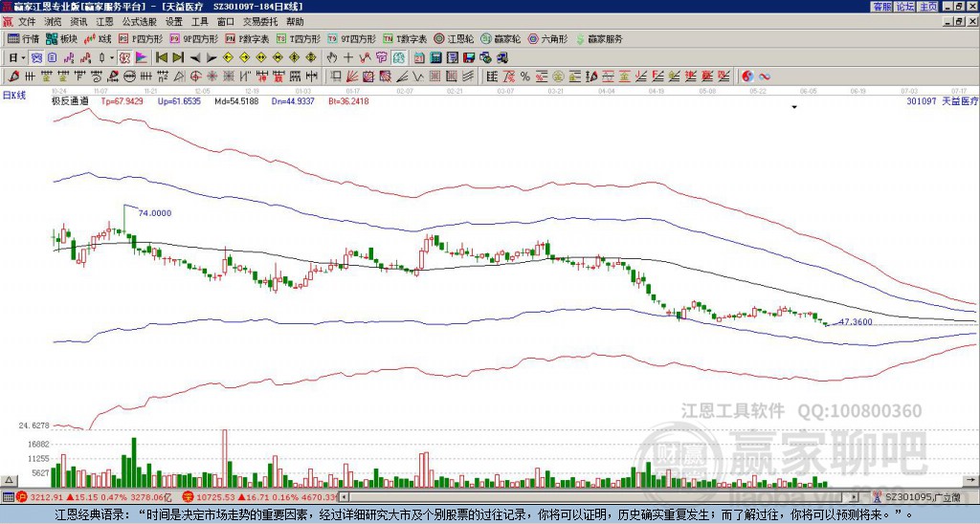Click the 74.0000 high price marker
The width and height of the screenshot is (980, 524).
tap(154, 213)
